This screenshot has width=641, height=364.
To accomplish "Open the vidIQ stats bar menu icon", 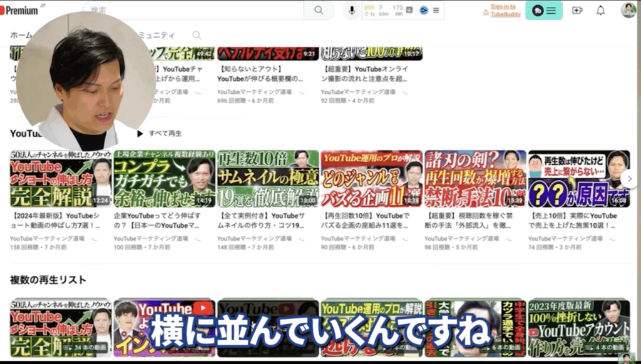I will point(436,10).
